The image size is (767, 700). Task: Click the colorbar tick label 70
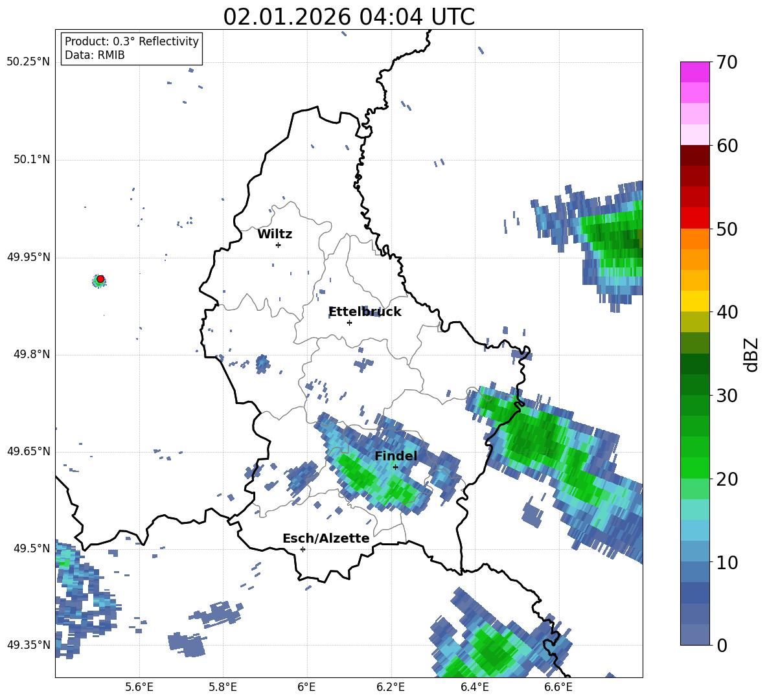pos(727,63)
